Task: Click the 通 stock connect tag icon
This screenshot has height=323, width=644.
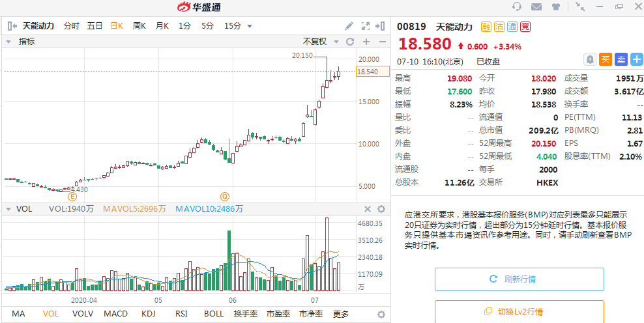Action: (512, 27)
